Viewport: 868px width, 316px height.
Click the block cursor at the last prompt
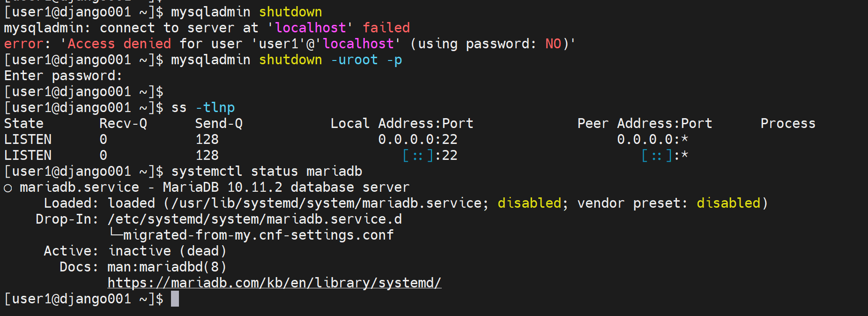click(175, 299)
